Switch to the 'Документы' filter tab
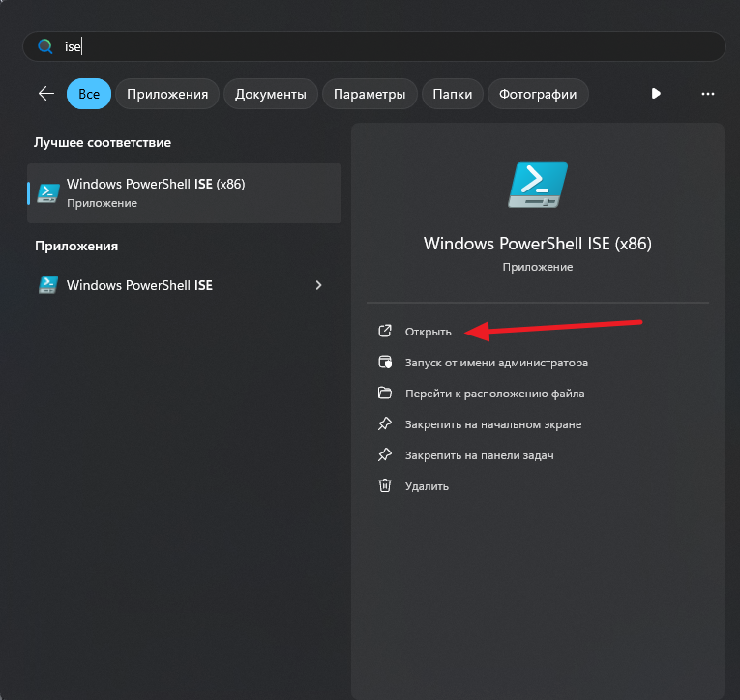The width and height of the screenshot is (740, 700). pos(271,94)
